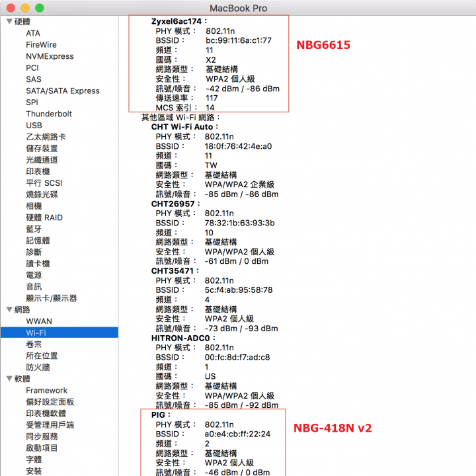Select 光纖通道 fibre channel entry
This screenshot has height=476, width=476.
click(42, 160)
